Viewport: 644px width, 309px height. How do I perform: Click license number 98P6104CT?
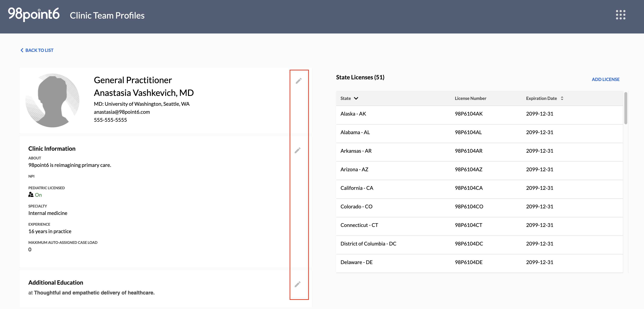(469, 225)
